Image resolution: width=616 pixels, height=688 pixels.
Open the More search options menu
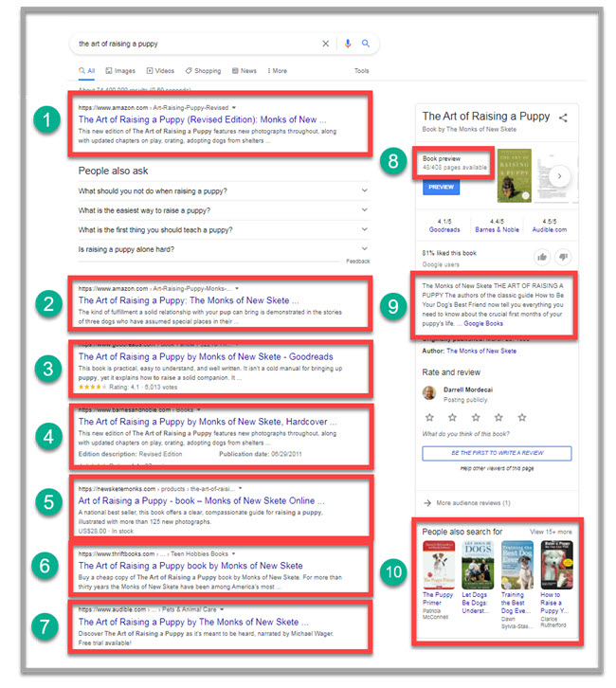coord(278,71)
